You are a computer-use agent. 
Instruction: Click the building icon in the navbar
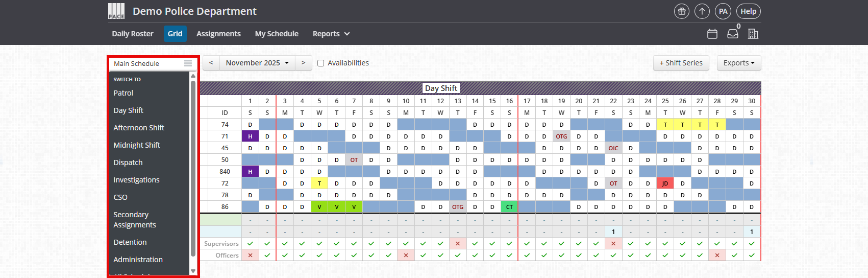[x=753, y=34]
